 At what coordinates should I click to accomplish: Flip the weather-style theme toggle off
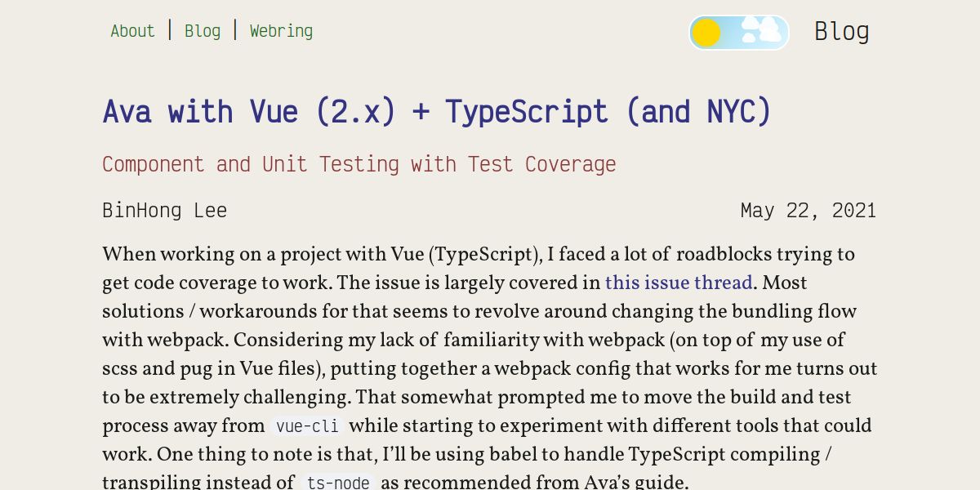(x=739, y=32)
